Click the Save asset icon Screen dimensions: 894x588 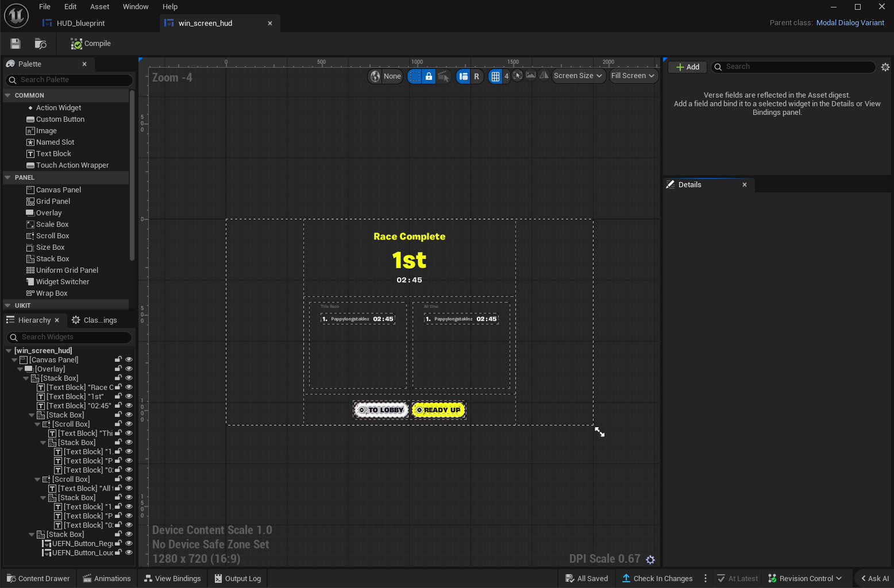click(x=15, y=43)
